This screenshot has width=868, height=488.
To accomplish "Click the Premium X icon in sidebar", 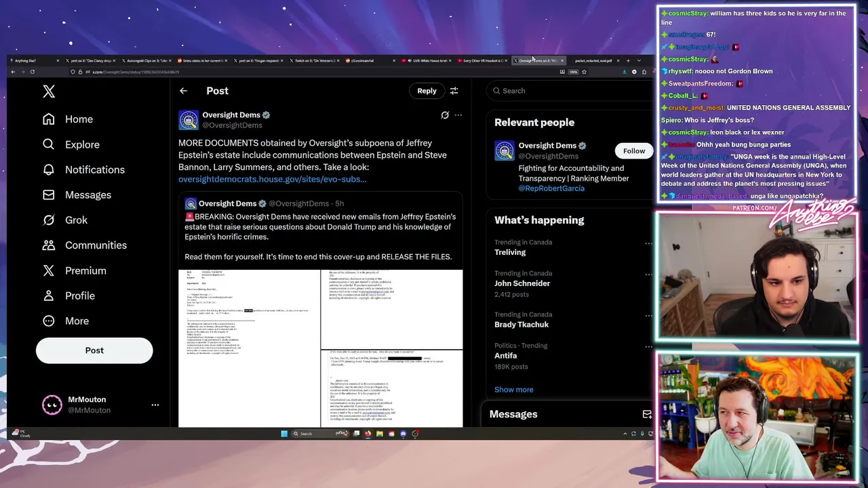I will pos(49,270).
